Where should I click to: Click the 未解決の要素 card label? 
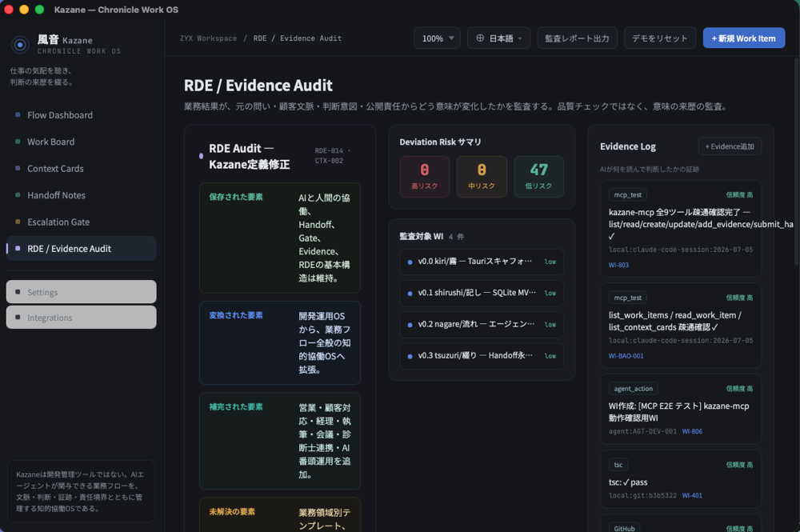click(232, 511)
